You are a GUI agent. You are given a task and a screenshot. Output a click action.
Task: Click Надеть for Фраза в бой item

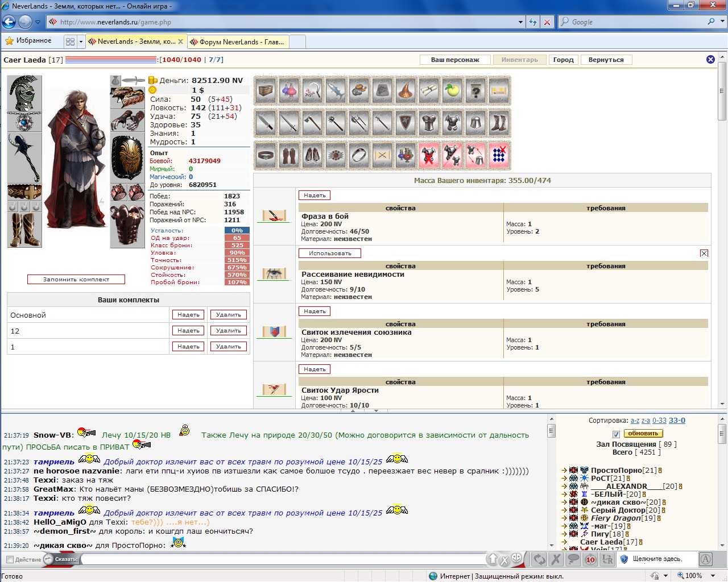(315, 196)
